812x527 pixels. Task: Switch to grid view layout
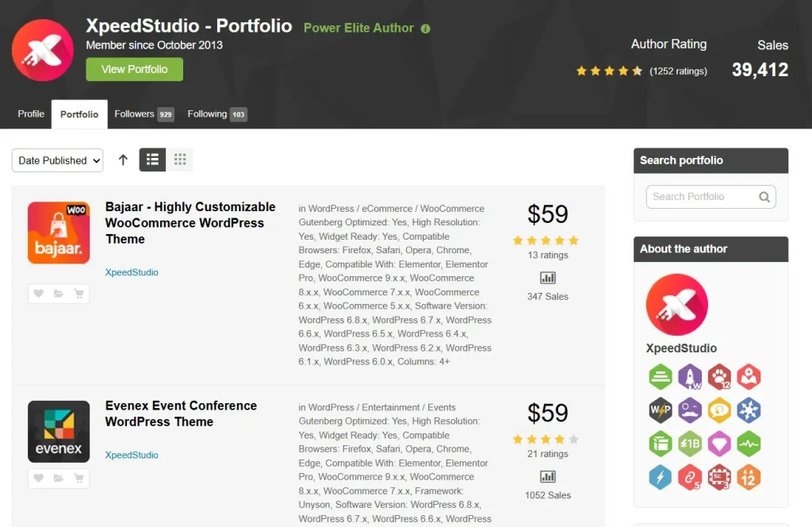180,160
